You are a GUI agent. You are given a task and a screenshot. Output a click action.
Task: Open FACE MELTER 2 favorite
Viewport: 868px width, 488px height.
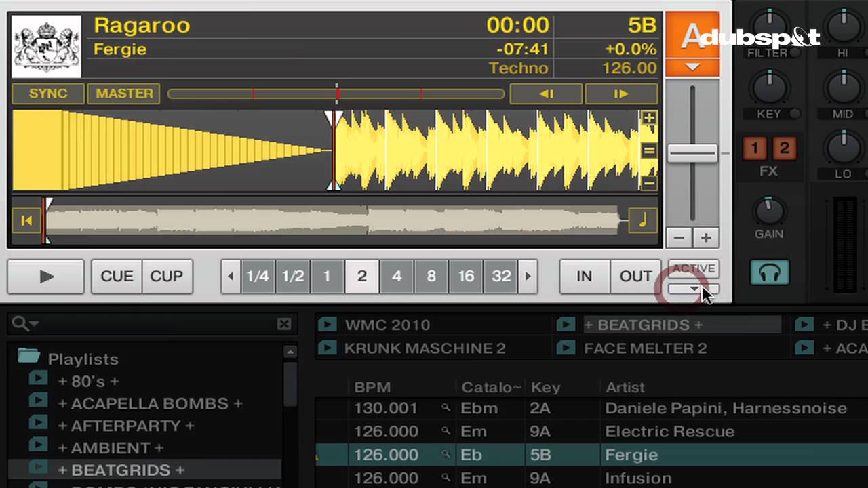645,348
